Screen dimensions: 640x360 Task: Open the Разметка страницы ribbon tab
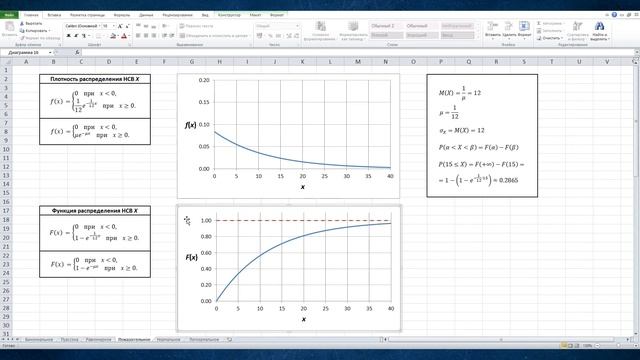(x=87, y=15)
